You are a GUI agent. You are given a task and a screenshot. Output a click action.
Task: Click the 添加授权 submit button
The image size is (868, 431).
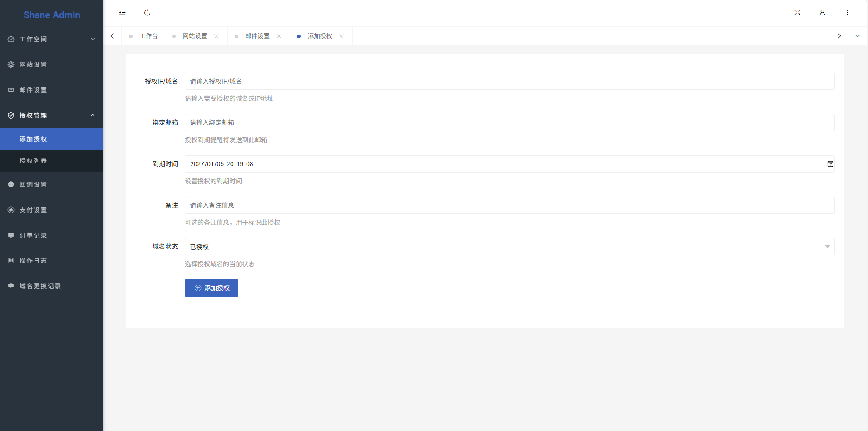click(x=211, y=288)
